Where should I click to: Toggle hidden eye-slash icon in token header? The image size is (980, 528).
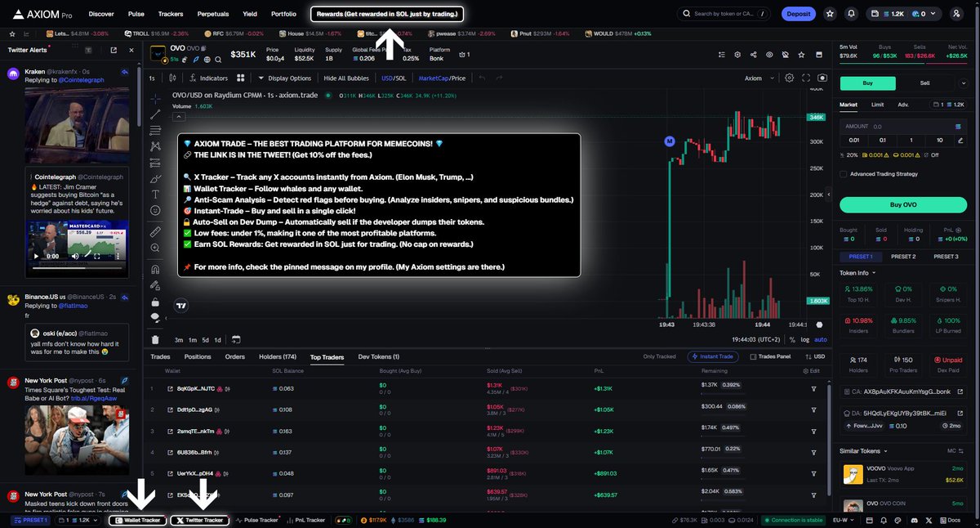point(784,55)
